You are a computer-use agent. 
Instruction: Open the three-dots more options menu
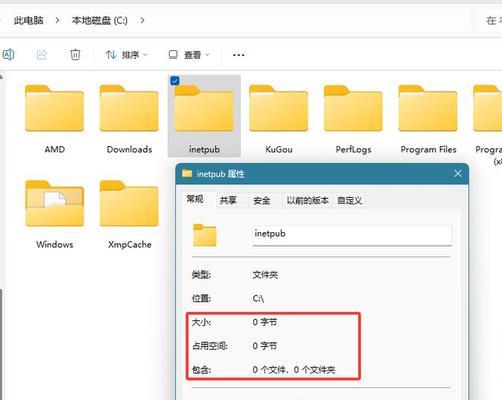(239, 55)
